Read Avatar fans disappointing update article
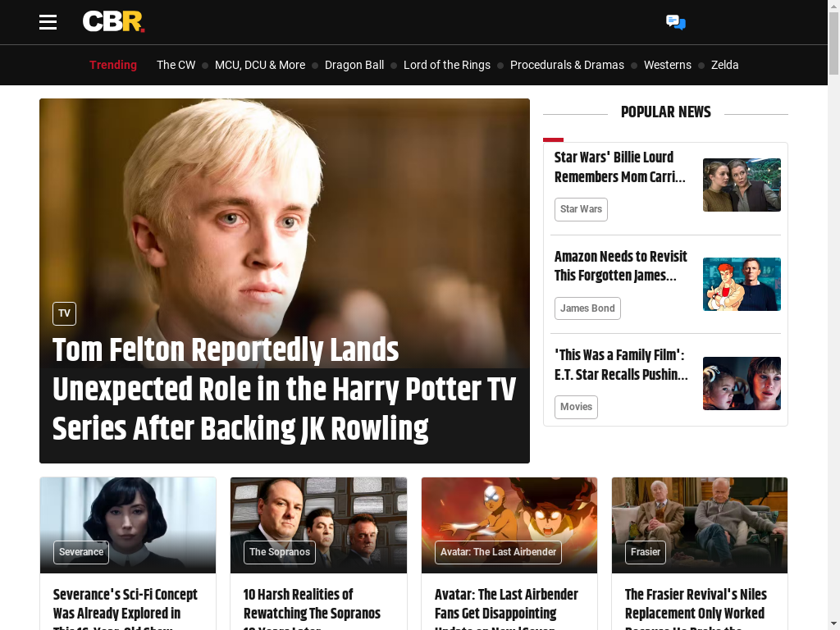Image resolution: width=840 pixels, height=630 pixels. pos(506,609)
